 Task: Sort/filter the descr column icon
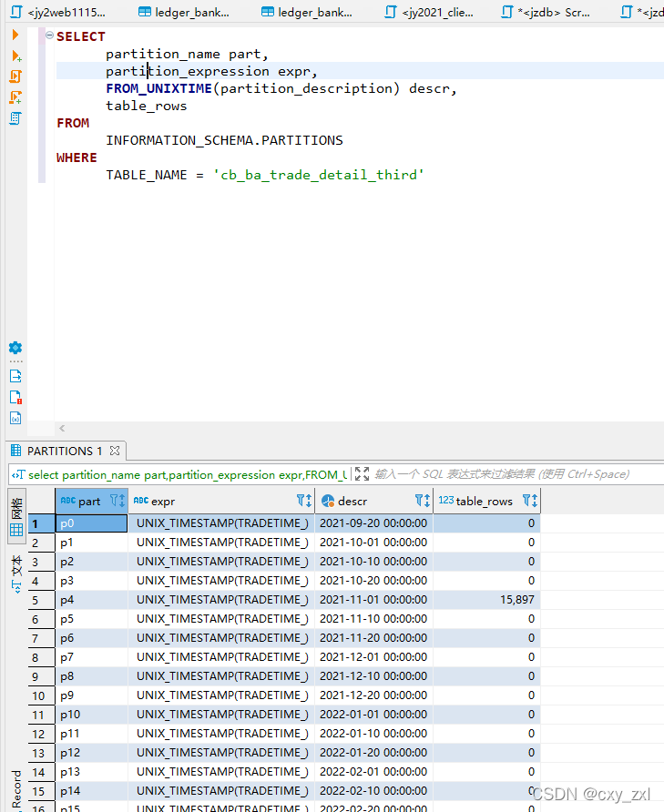click(423, 501)
